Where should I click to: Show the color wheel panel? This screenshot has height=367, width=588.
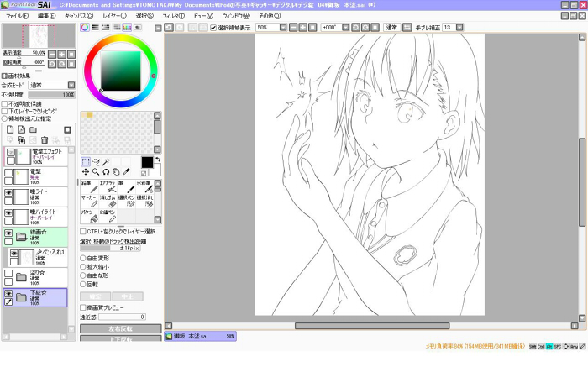85,28
